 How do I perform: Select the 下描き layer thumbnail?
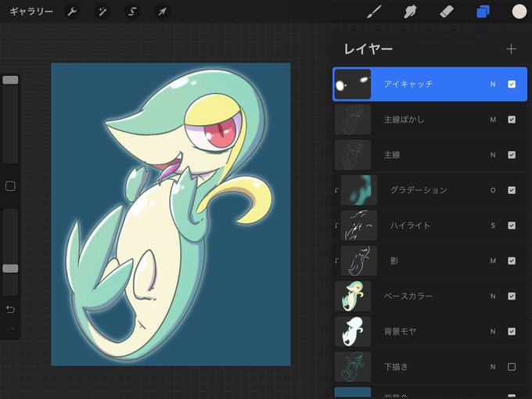point(353,367)
